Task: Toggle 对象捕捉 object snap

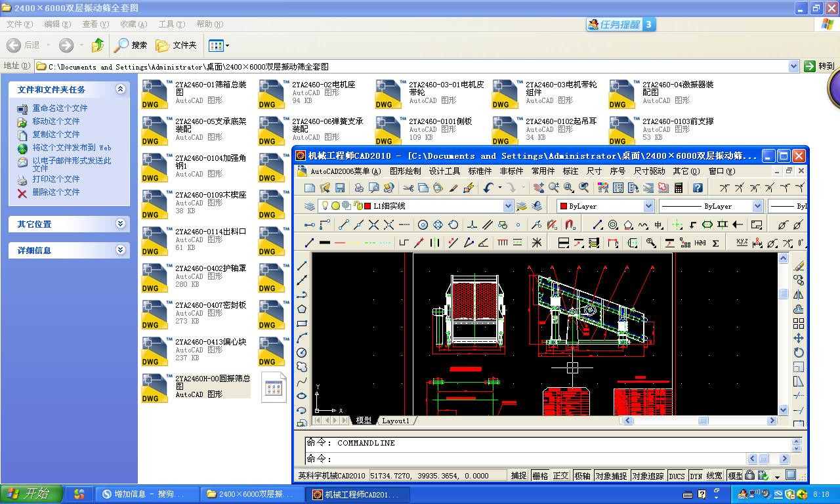Action: [612, 475]
